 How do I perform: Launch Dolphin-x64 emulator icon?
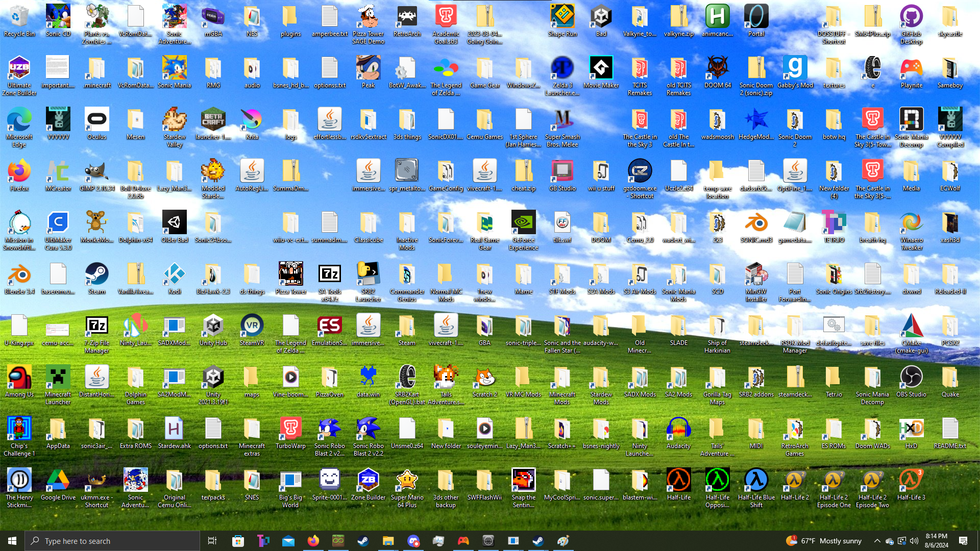pos(136,227)
